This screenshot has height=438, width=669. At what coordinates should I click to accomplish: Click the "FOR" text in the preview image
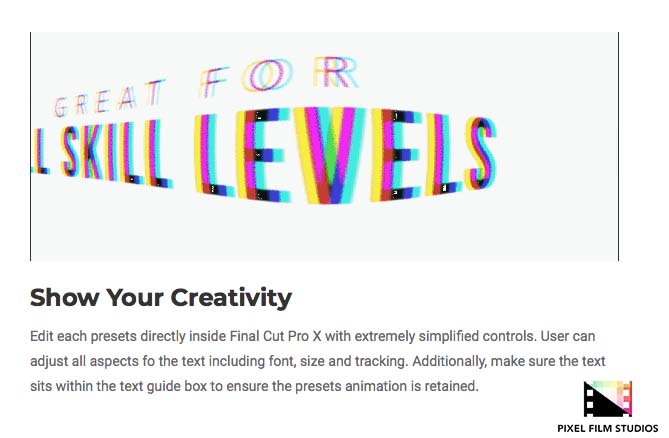[277, 76]
